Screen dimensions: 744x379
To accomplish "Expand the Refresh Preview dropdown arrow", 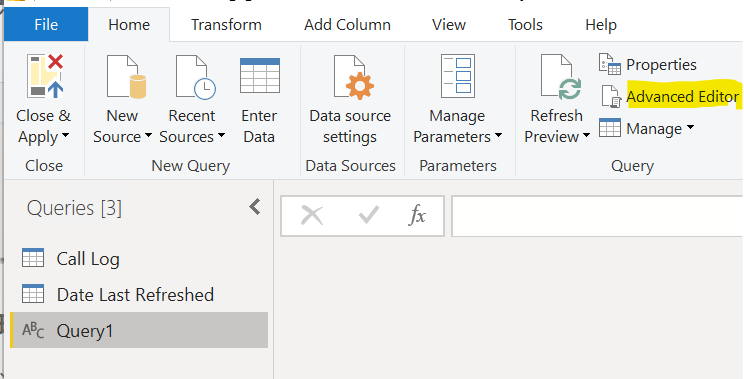I will (x=586, y=136).
